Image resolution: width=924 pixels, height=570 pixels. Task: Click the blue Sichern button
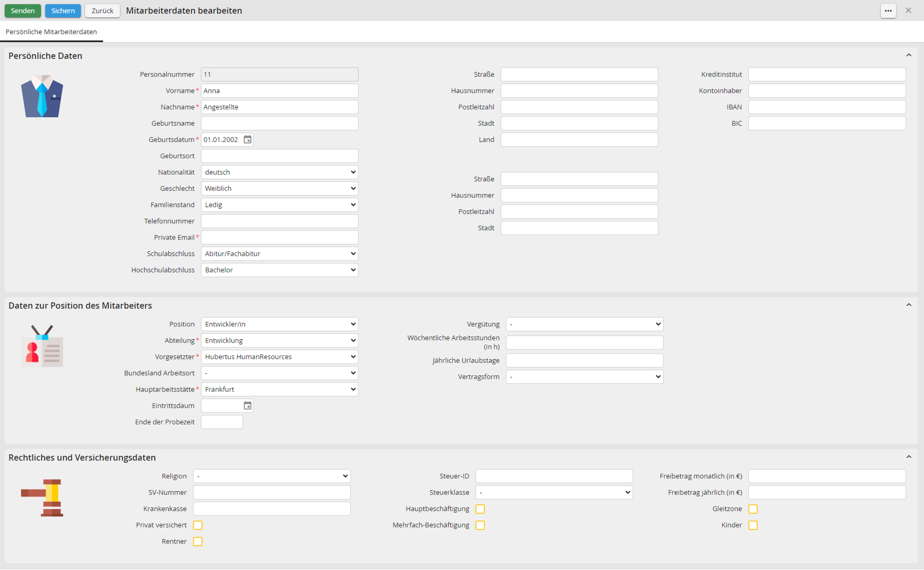63,11
